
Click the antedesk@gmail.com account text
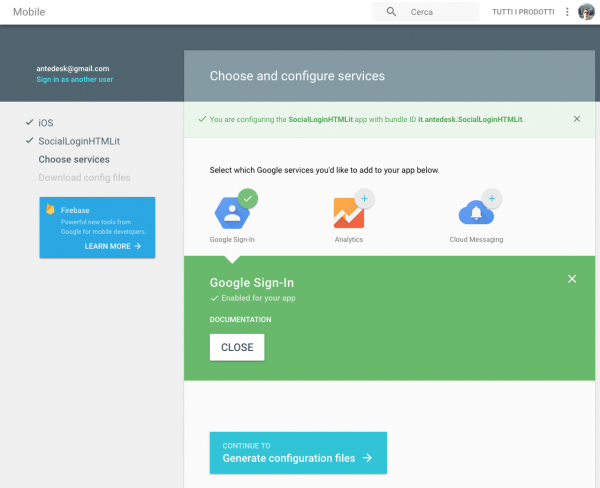click(x=73, y=69)
